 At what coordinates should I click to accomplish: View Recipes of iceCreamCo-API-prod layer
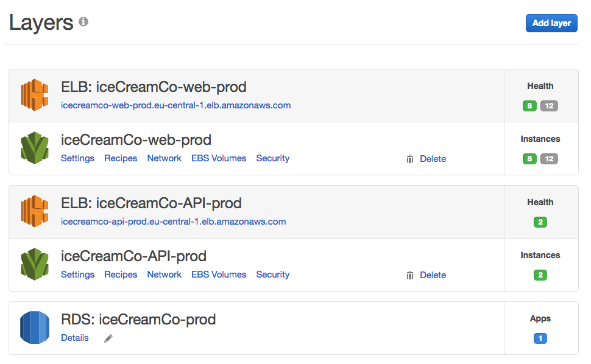[x=121, y=275]
